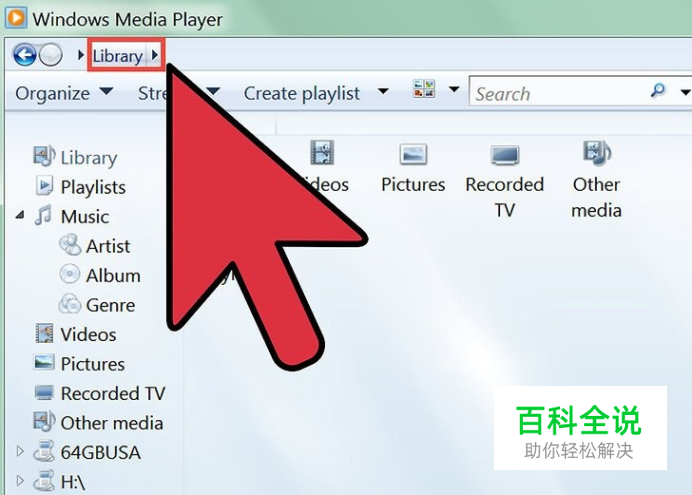Click the Playlists icon in sidebar
This screenshot has height=495, width=692.
(x=44, y=186)
